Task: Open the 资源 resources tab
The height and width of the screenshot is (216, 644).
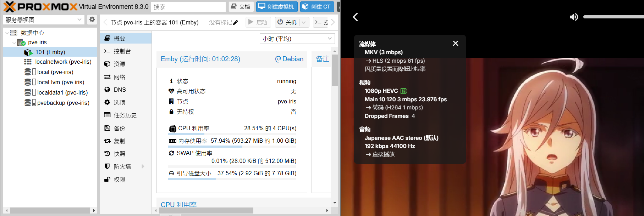Action: point(126,64)
